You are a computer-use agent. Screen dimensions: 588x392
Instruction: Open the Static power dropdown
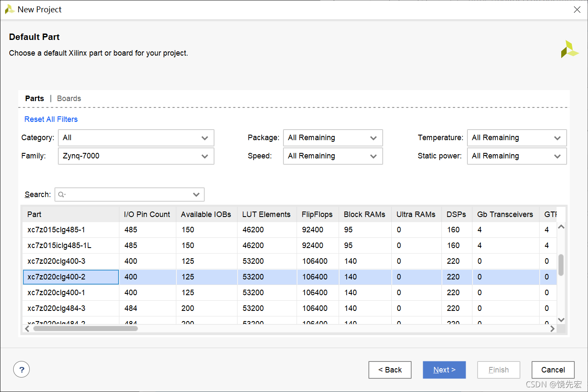pos(517,156)
